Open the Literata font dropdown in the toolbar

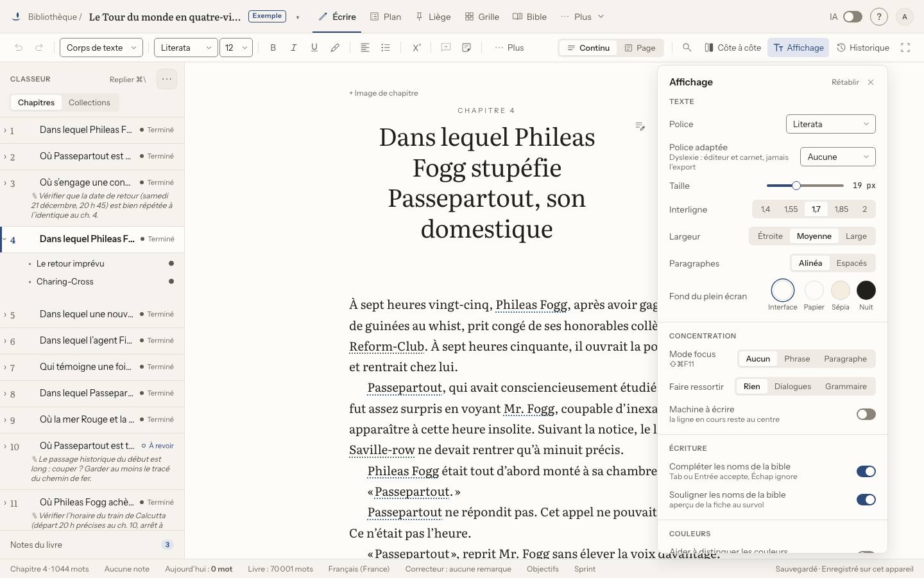pos(186,48)
